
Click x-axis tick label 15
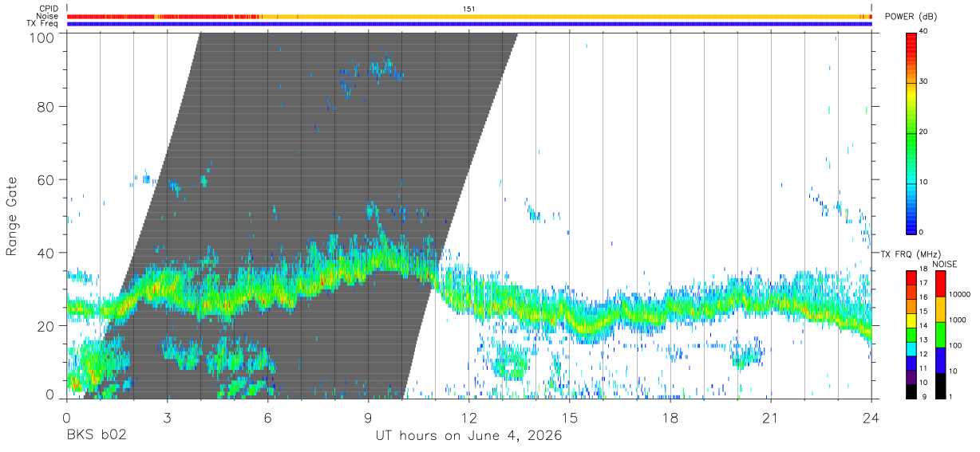point(570,418)
